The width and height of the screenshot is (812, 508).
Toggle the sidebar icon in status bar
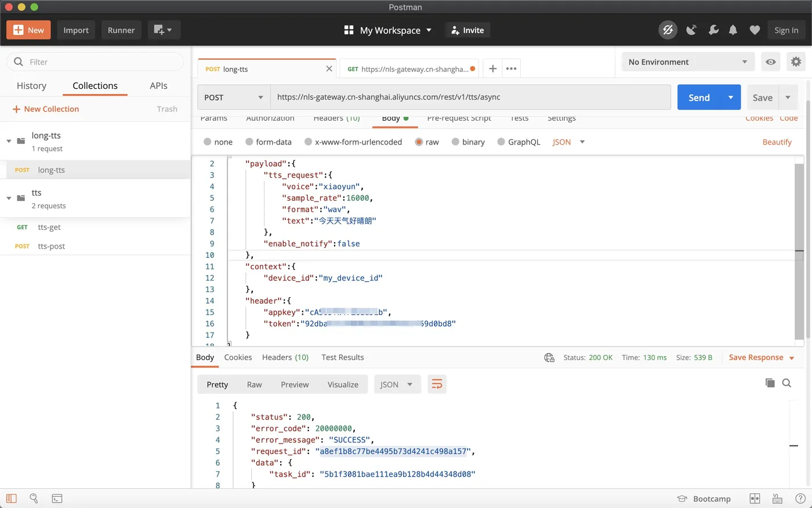pos(11,499)
